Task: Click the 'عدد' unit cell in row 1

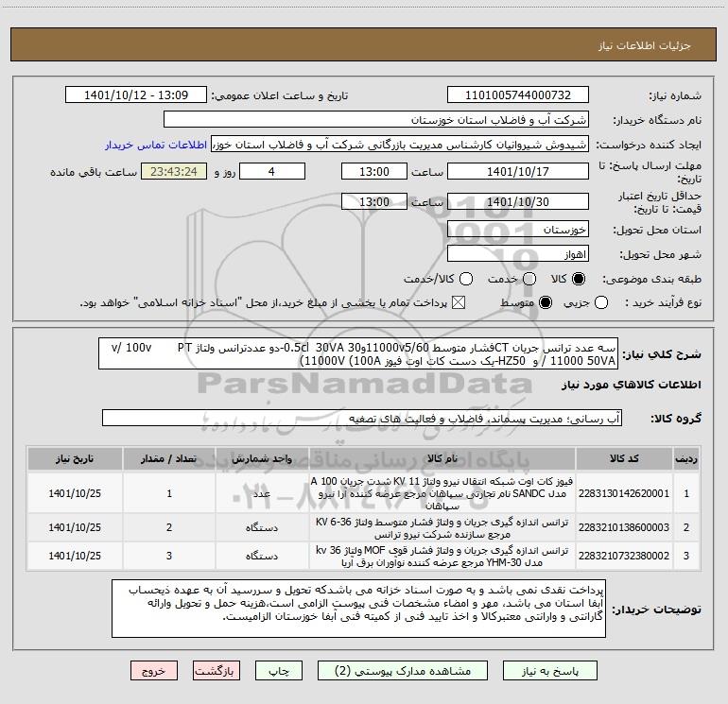Action: tap(262, 493)
